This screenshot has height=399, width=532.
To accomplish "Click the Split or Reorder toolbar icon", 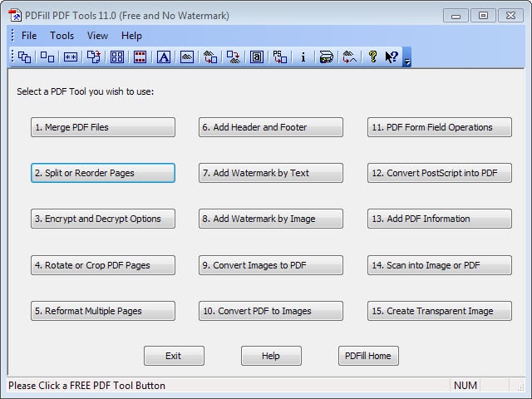I will pos(47,57).
